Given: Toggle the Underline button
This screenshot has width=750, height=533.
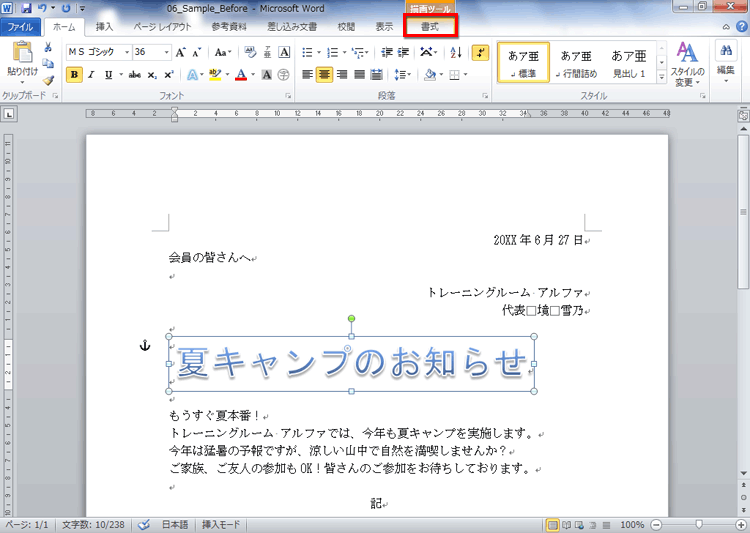Looking at the screenshot, I should click(109, 75).
